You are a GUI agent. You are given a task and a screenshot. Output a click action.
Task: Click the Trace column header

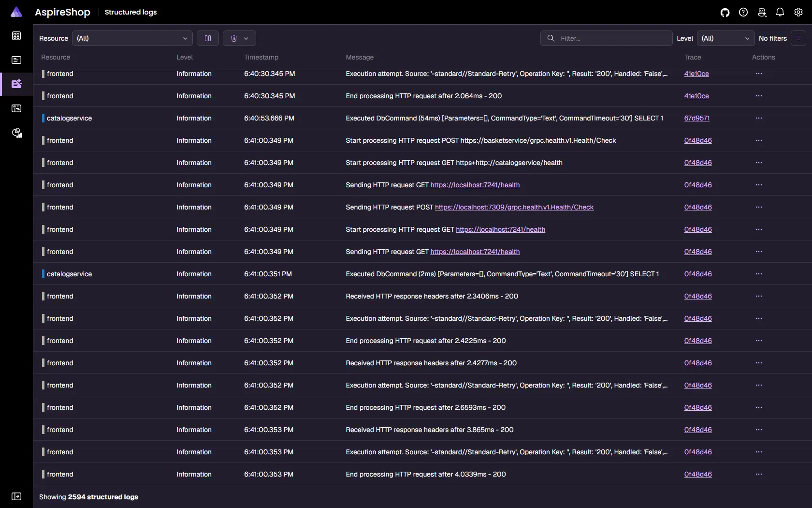tap(693, 57)
